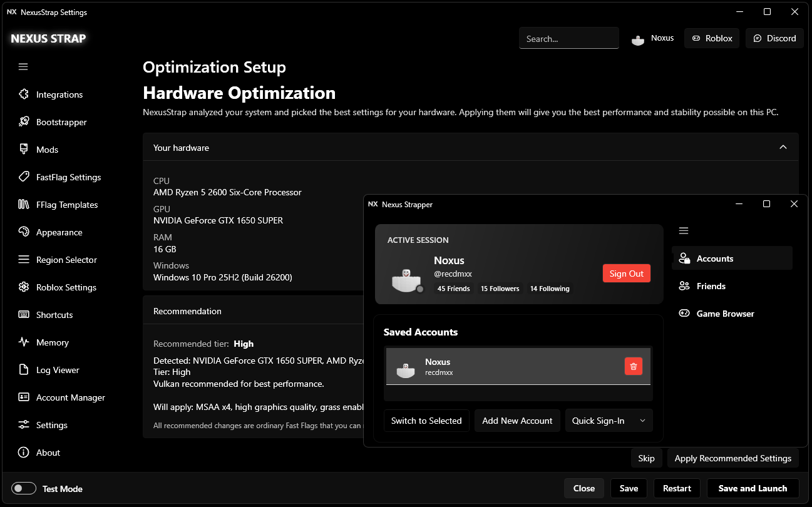The image size is (812, 507).
Task: Click the Memory pulse icon
Action: 24,342
